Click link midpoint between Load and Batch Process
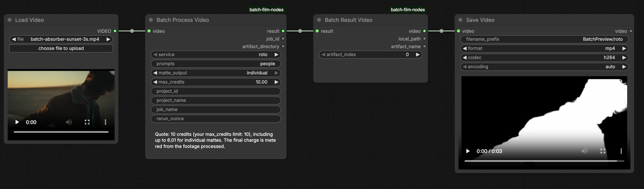The width and height of the screenshot is (644, 189). point(132,31)
